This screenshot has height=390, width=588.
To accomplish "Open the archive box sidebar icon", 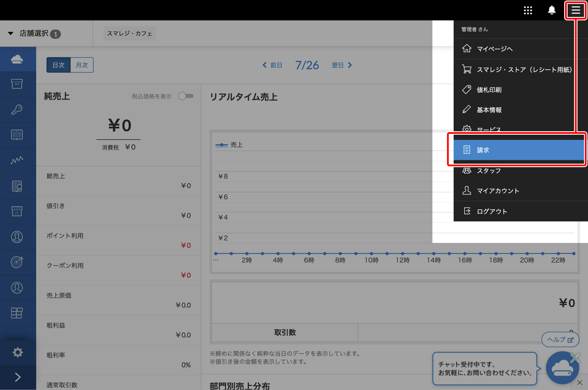I will click(17, 84).
